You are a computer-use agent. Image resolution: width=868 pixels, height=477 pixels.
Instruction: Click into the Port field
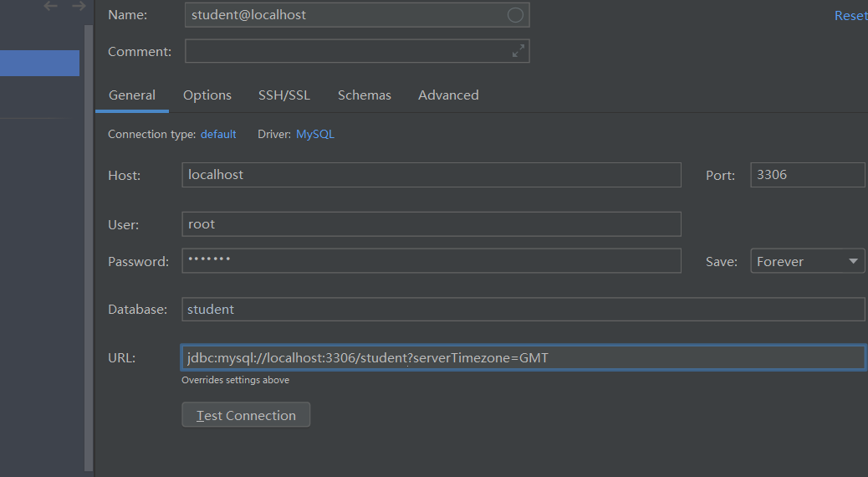tap(807, 175)
